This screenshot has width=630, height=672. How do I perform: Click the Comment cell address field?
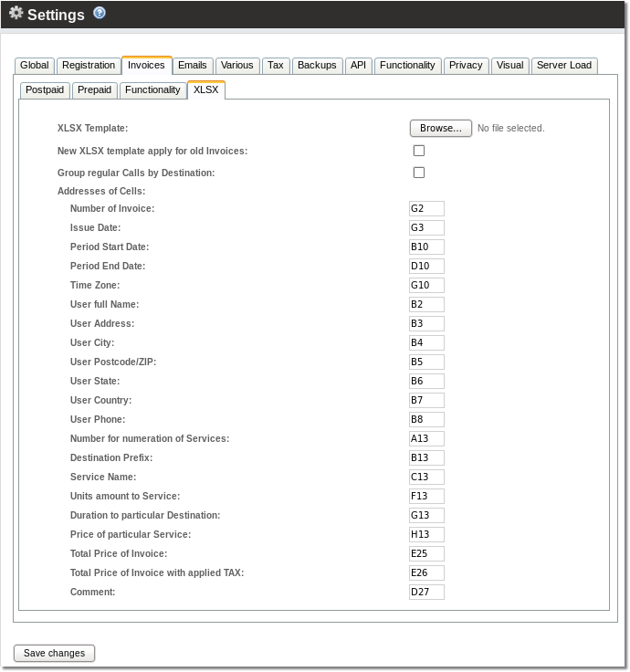tap(426, 593)
